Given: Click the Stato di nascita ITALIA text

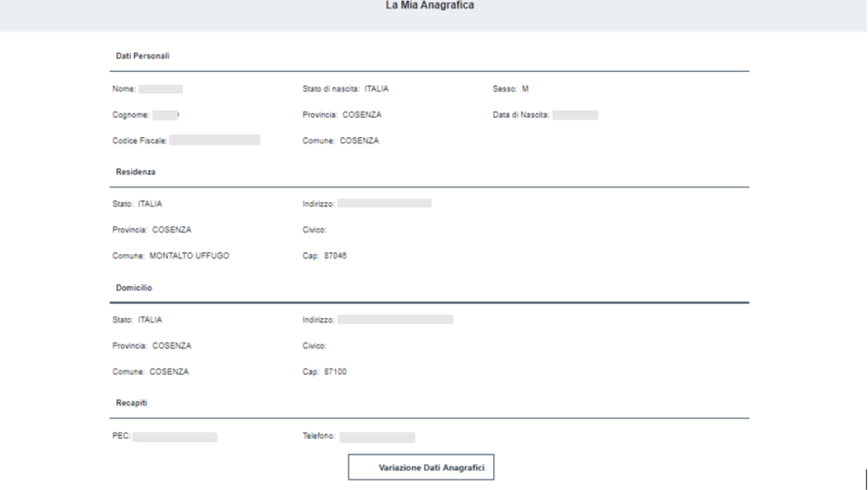Looking at the screenshot, I should point(376,89).
